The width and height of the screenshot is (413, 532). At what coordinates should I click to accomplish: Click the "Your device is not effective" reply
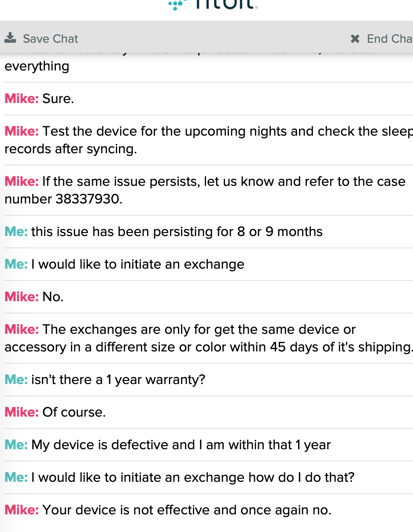(x=186, y=510)
